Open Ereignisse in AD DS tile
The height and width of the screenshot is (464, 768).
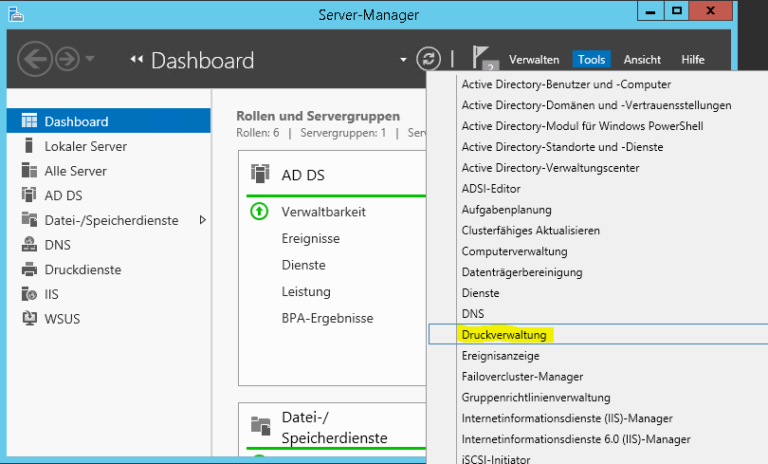(x=311, y=239)
